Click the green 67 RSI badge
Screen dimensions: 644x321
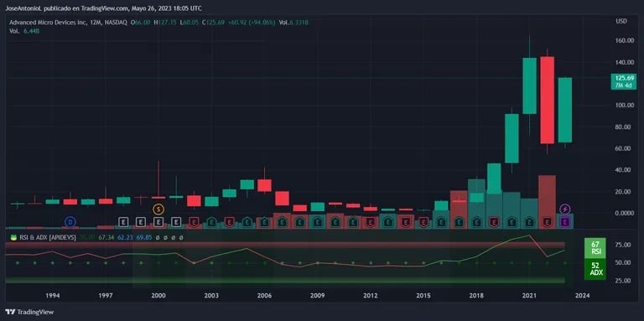595,248
